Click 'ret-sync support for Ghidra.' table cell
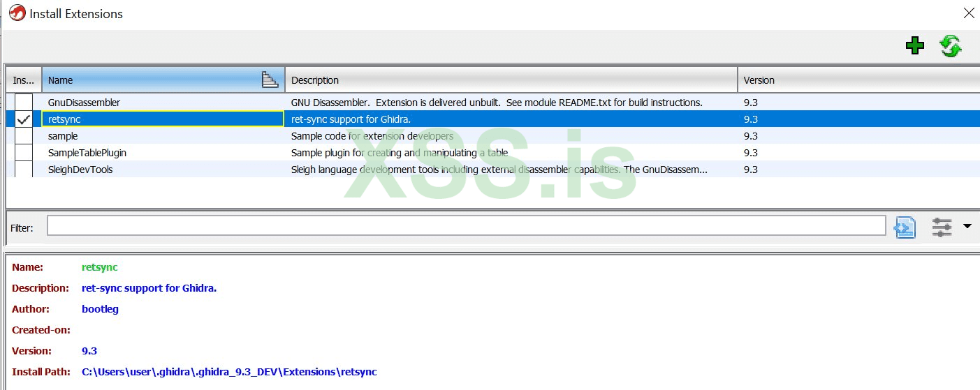The height and width of the screenshot is (390, 980). click(x=511, y=119)
